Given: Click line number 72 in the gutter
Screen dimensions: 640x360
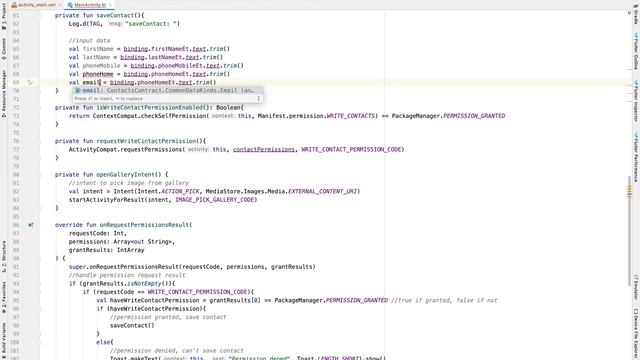Looking at the screenshot, I should 16,108.
